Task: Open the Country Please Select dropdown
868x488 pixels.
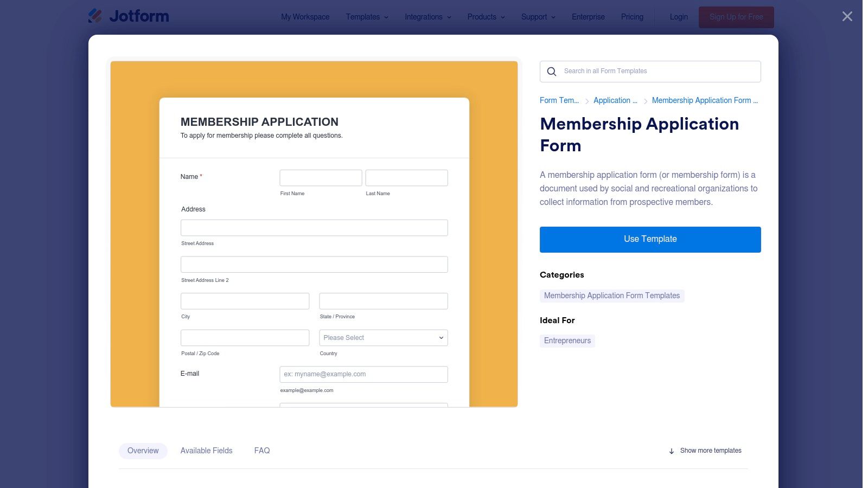Action: point(384,337)
